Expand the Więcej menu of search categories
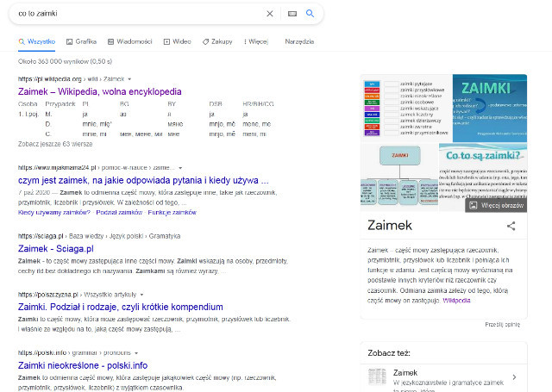The image size is (552, 392). click(x=254, y=41)
